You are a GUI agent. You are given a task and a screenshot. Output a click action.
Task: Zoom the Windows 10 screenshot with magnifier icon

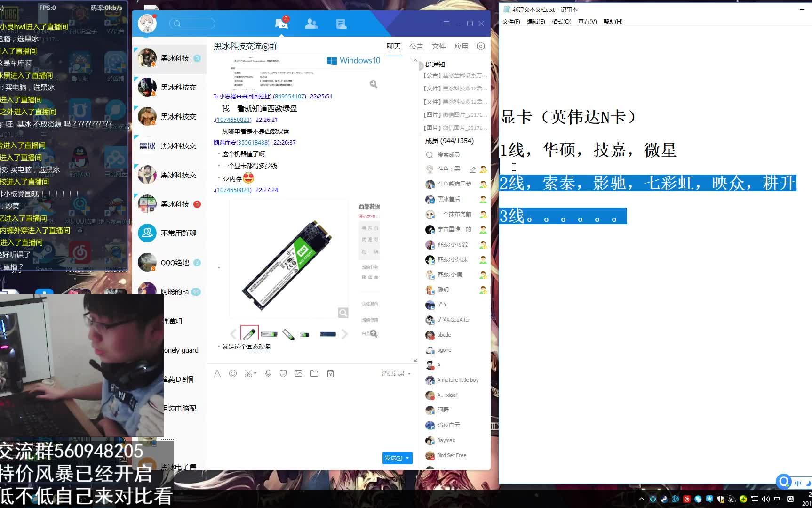374,84
